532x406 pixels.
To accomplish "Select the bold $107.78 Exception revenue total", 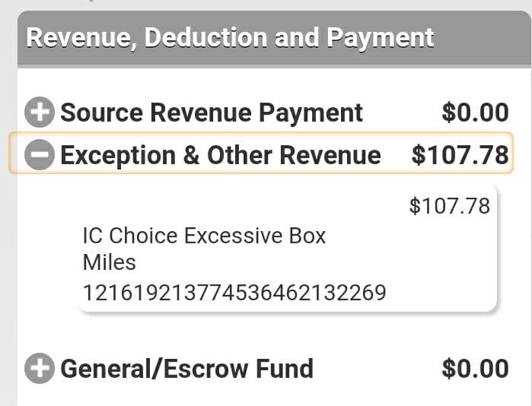I will 460,156.
